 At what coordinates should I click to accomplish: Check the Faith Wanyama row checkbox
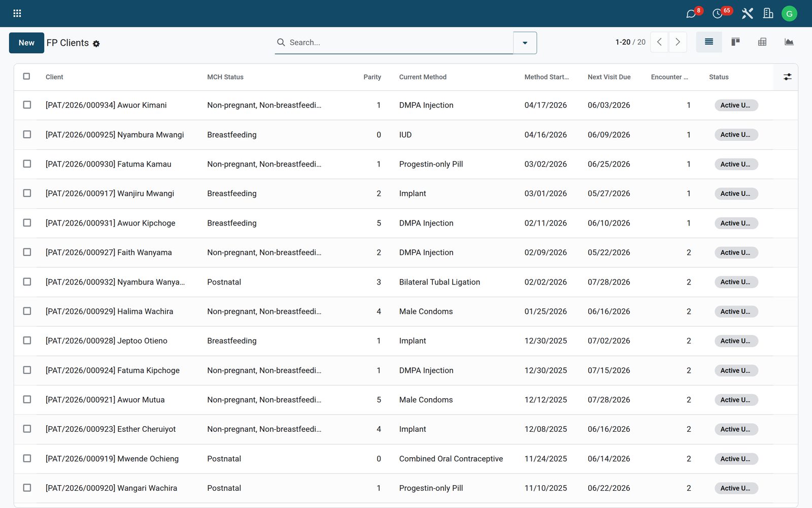(x=27, y=252)
